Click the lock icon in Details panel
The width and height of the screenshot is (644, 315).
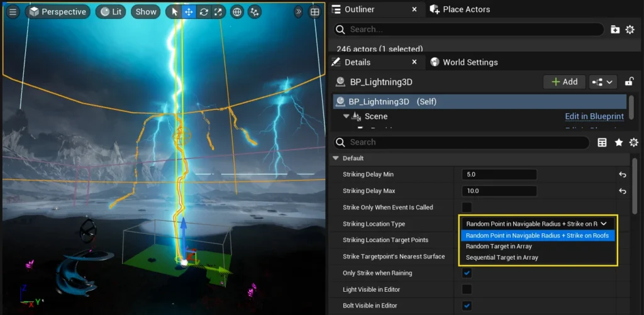click(x=629, y=82)
